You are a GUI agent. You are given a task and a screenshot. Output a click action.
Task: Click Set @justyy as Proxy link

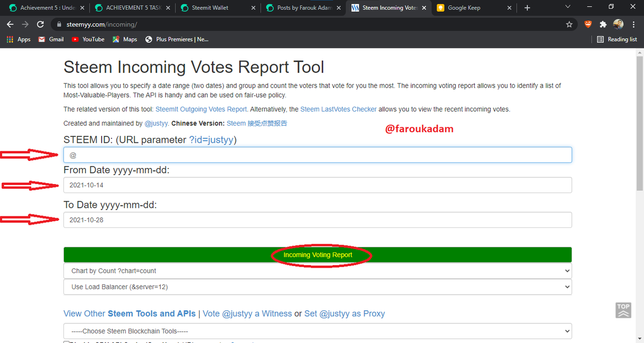click(345, 313)
